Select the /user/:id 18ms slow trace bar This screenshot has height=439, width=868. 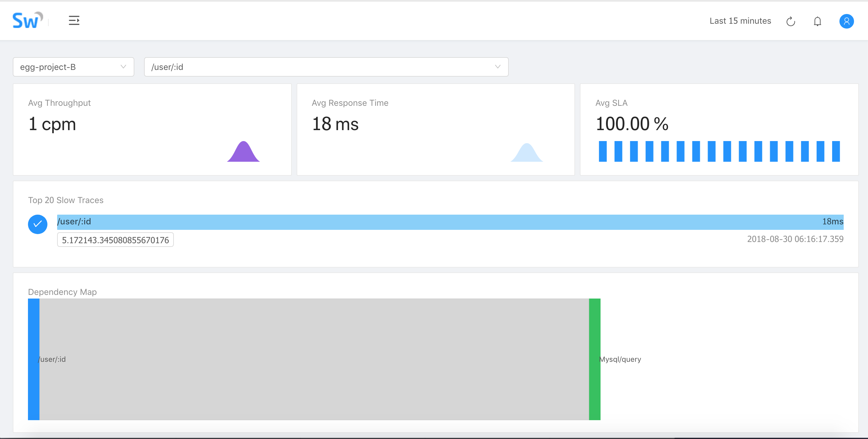(x=450, y=222)
